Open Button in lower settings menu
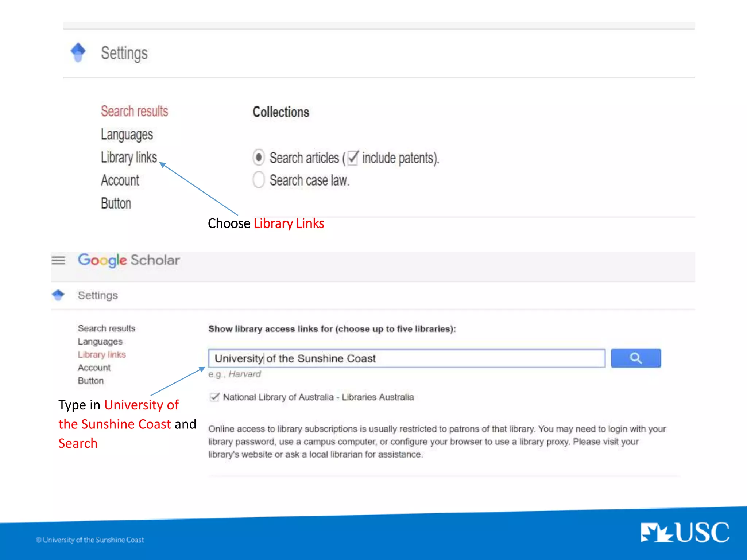This screenshot has width=747, height=560. [90, 381]
